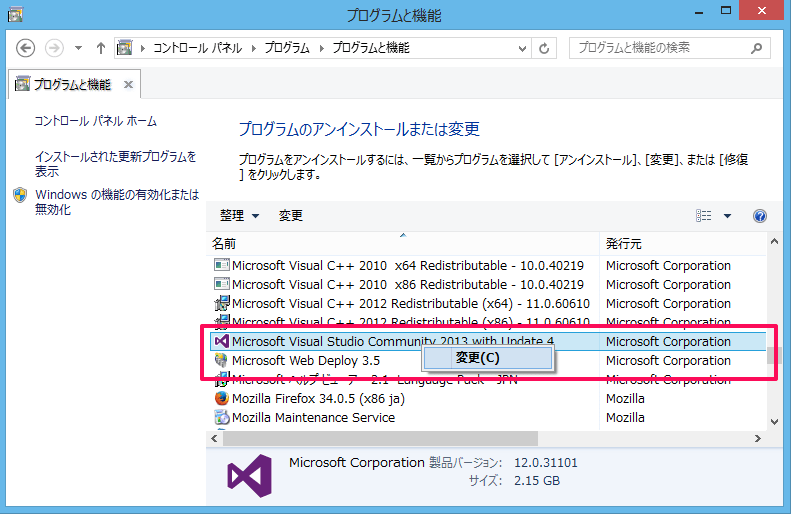Open コントロール パネル ホーム link

coord(96,121)
